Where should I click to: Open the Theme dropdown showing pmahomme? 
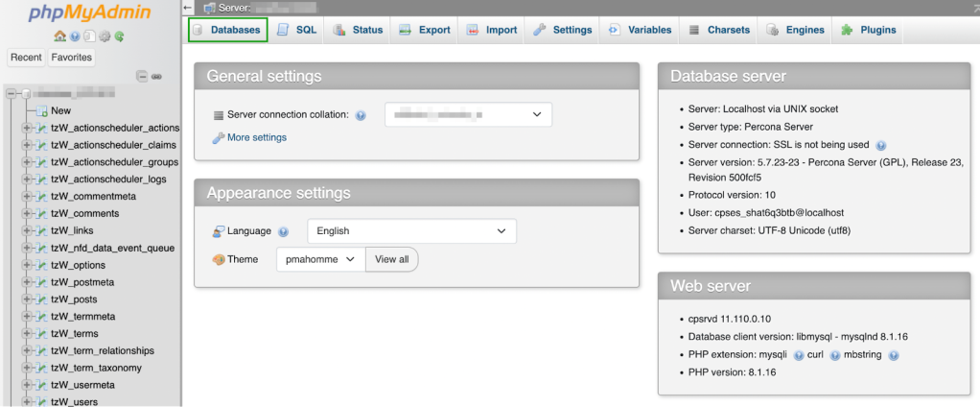point(320,259)
